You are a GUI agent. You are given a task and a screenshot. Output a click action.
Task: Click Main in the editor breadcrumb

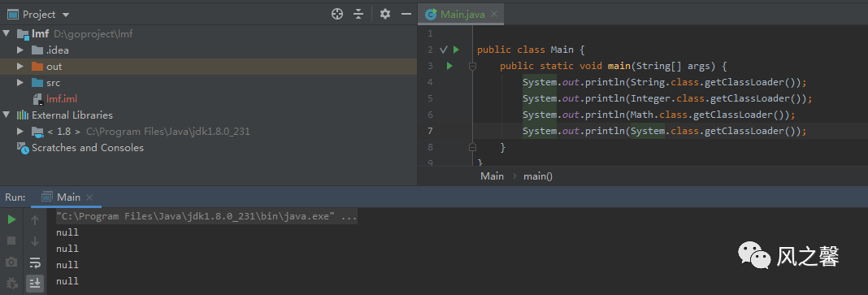point(493,176)
